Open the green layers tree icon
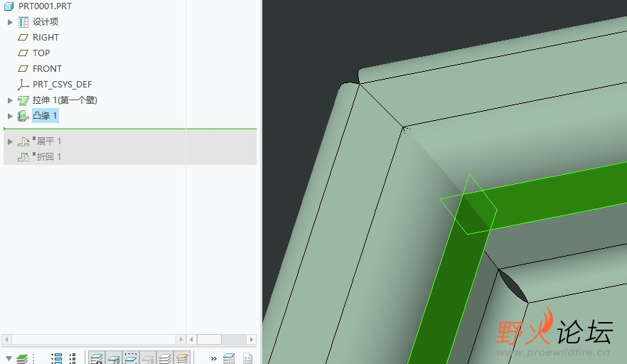The width and height of the screenshot is (627, 364). tap(23, 358)
